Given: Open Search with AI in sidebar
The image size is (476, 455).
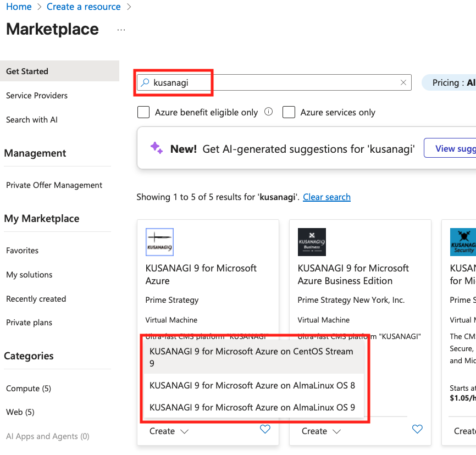Looking at the screenshot, I should [x=32, y=120].
